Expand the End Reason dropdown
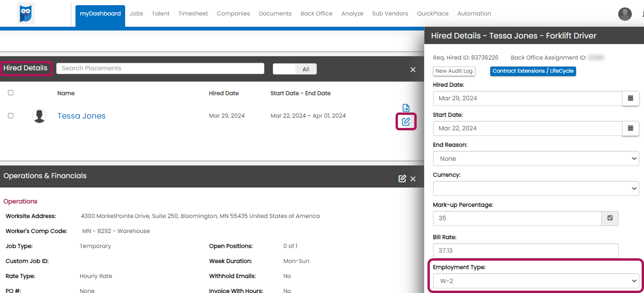 (536, 158)
